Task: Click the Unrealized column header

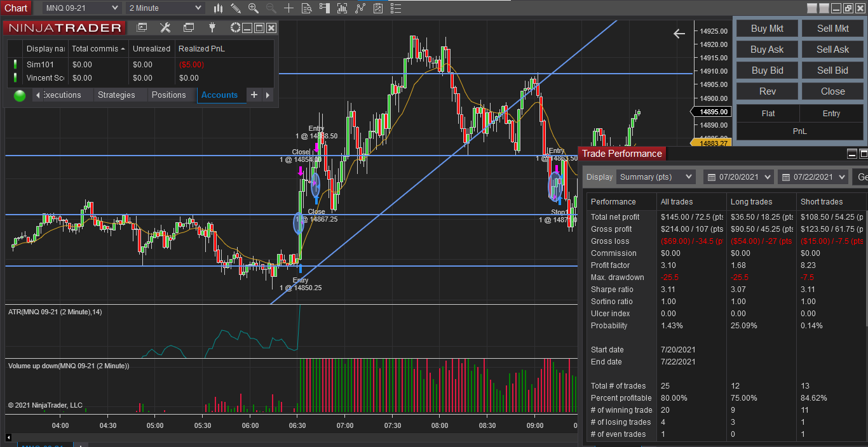Action: point(151,49)
